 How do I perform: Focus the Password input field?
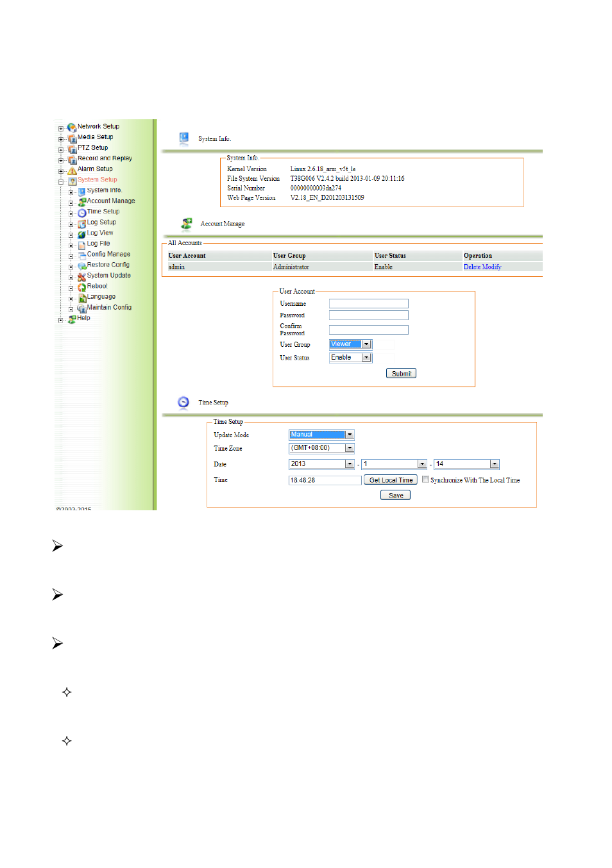pyautogui.click(x=369, y=315)
